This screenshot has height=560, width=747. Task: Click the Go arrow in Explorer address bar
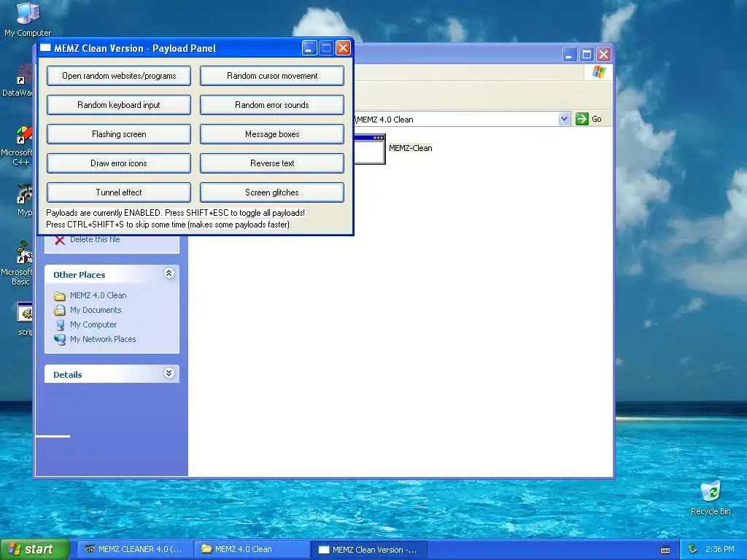click(x=581, y=119)
